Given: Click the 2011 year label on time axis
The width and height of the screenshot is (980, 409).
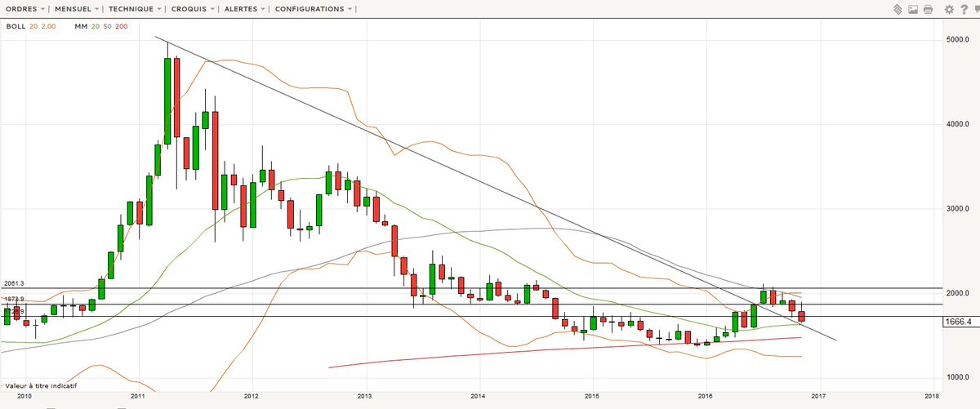Looking at the screenshot, I should pos(137,395).
